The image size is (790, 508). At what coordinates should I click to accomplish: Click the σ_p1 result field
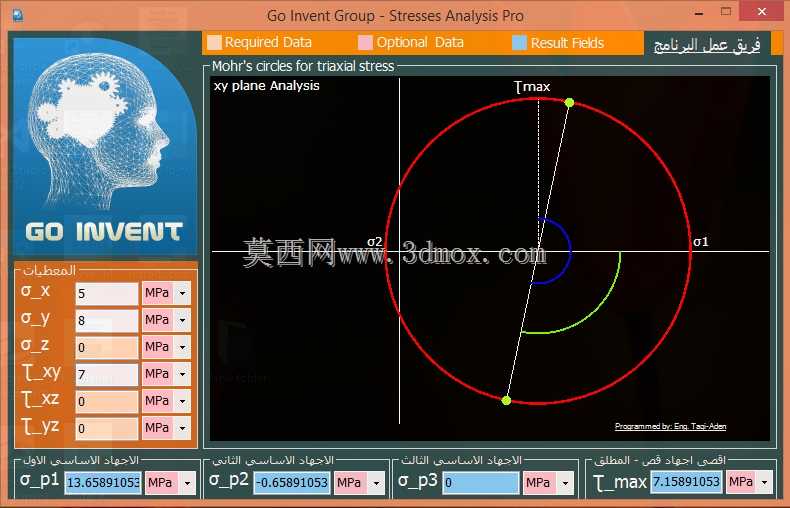coord(103,483)
